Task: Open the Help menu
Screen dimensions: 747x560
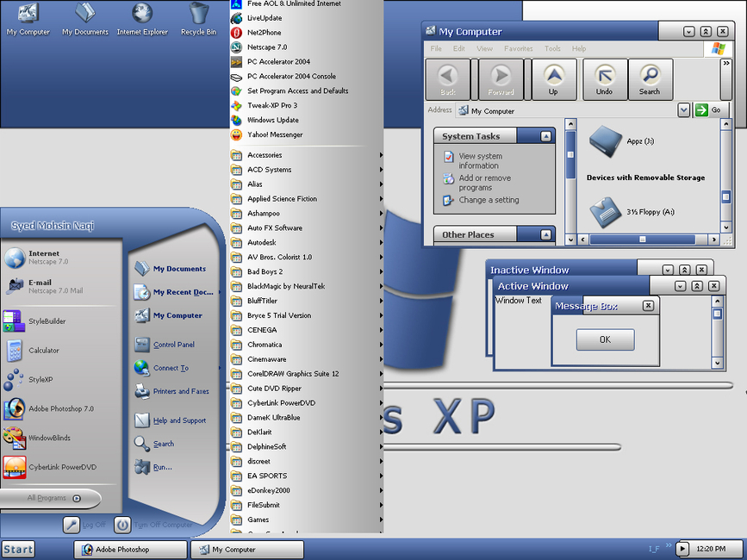Action: [579, 48]
